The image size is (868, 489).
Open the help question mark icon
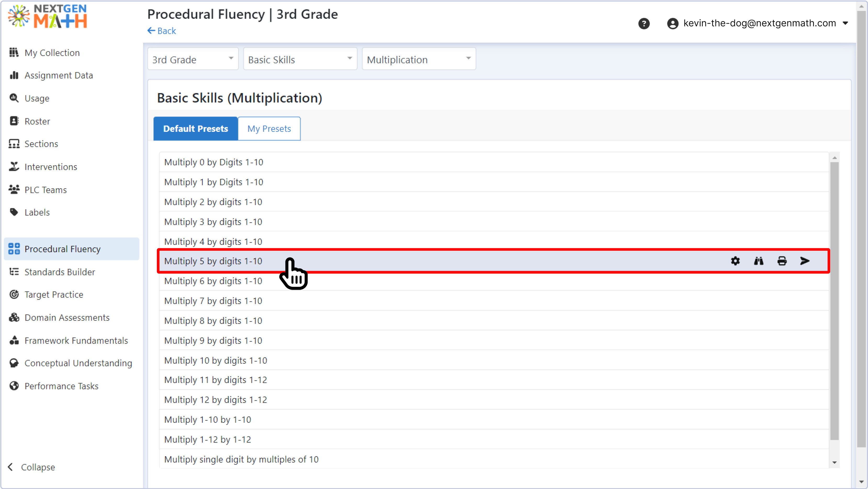pyautogui.click(x=644, y=24)
